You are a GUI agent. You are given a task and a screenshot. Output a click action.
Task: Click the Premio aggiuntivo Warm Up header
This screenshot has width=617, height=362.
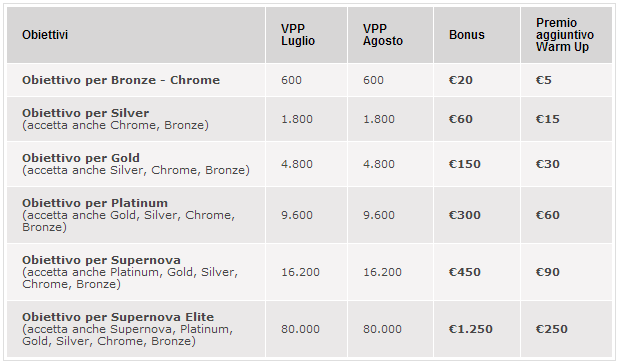click(565, 35)
